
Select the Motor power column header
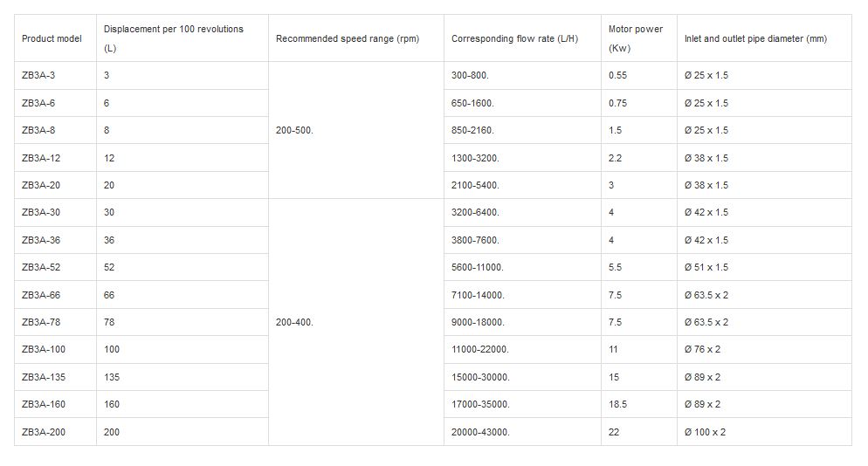[x=635, y=39]
